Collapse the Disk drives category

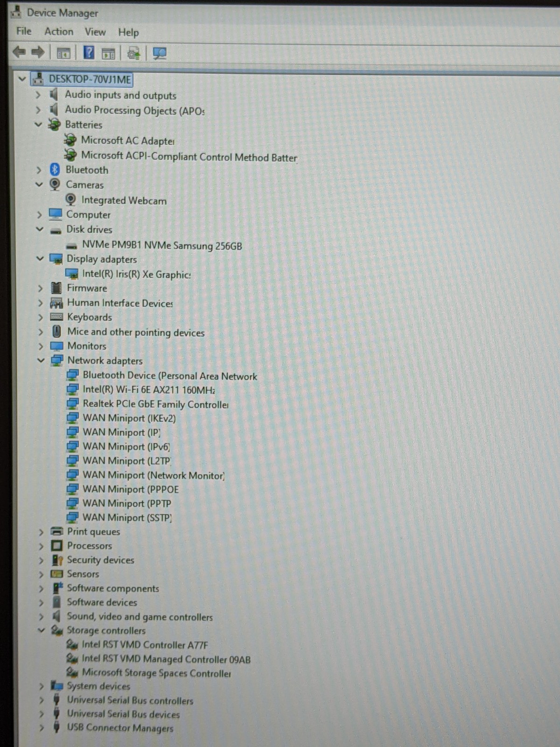click(40, 229)
